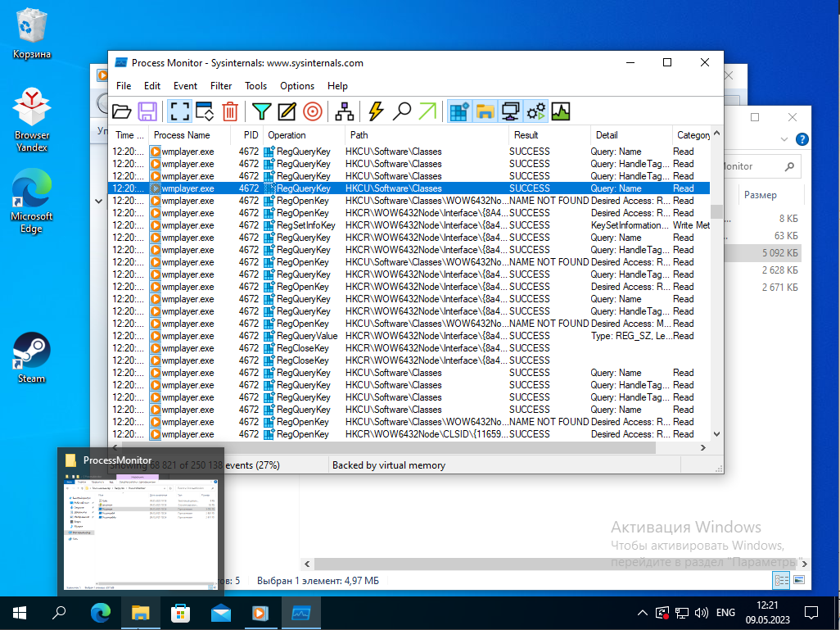Image resolution: width=840 pixels, height=630 pixels.
Task: Click the Process Monitor taskbar icon
Action: point(301,612)
